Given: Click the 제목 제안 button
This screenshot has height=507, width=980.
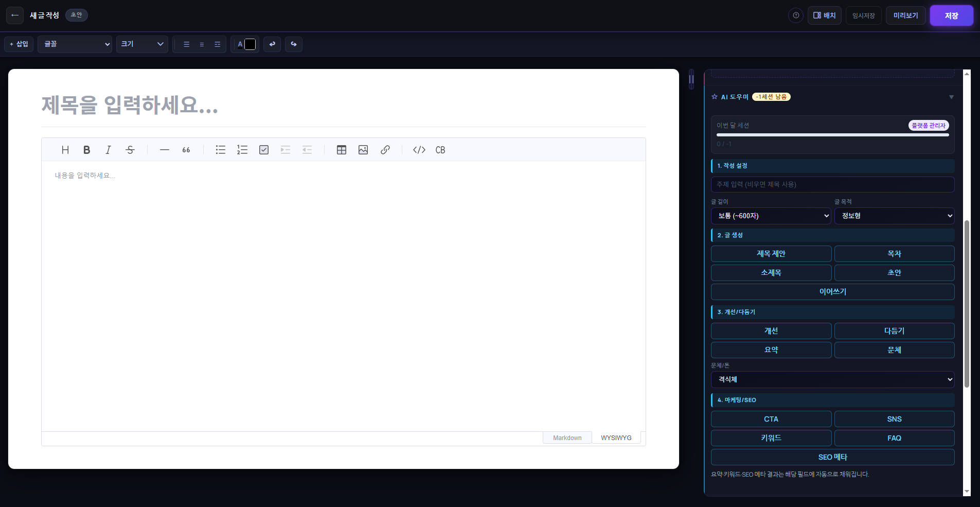Looking at the screenshot, I should (x=771, y=254).
